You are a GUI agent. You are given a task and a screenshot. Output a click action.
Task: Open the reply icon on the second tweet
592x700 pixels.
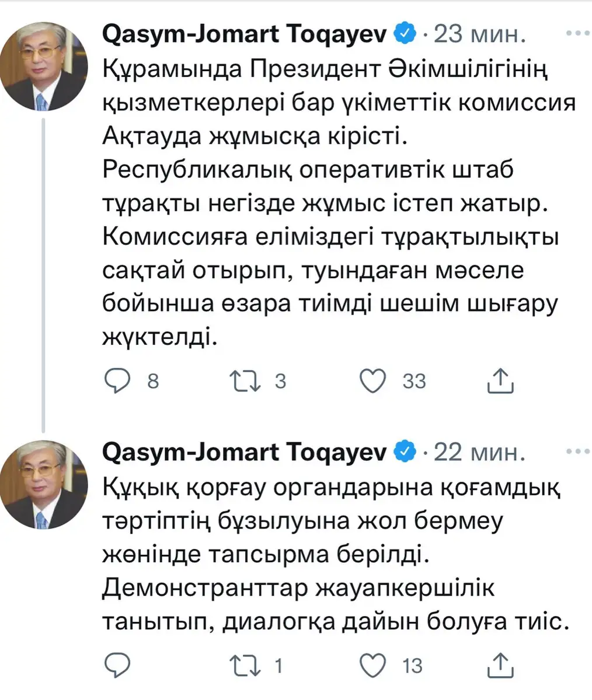pos(117,665)
